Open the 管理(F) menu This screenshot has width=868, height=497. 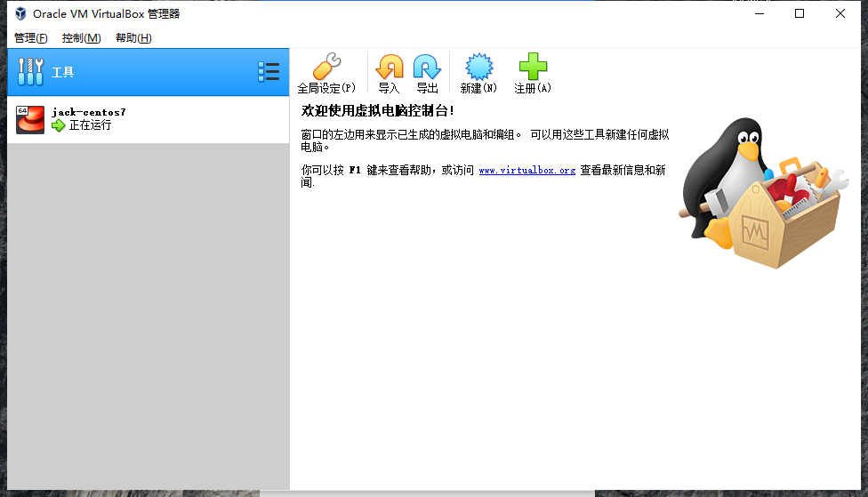[x=31, y=37]
